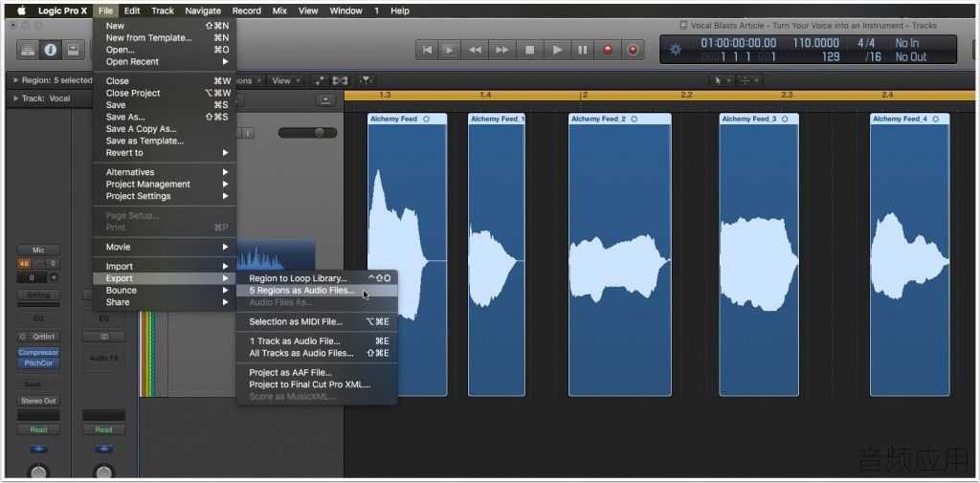Open the Mix menu
The width and height of the screenshot is (980, 483).
click(x=279, y=10)
